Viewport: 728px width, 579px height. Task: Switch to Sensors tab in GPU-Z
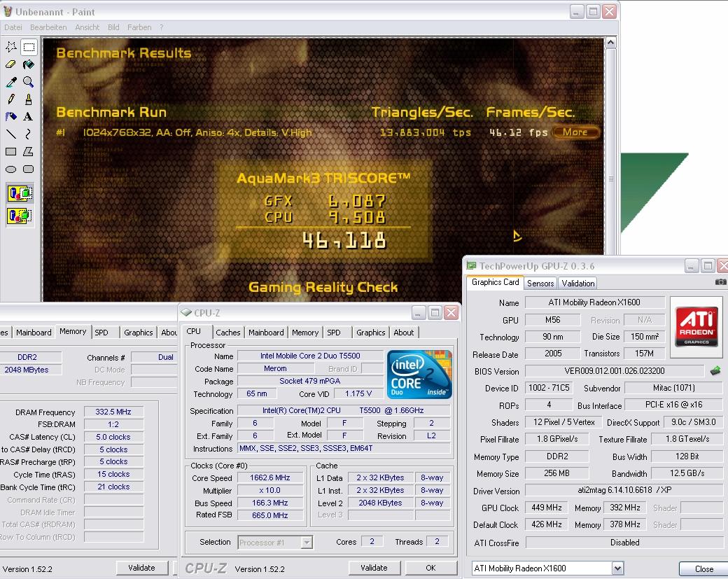(540, 284)
